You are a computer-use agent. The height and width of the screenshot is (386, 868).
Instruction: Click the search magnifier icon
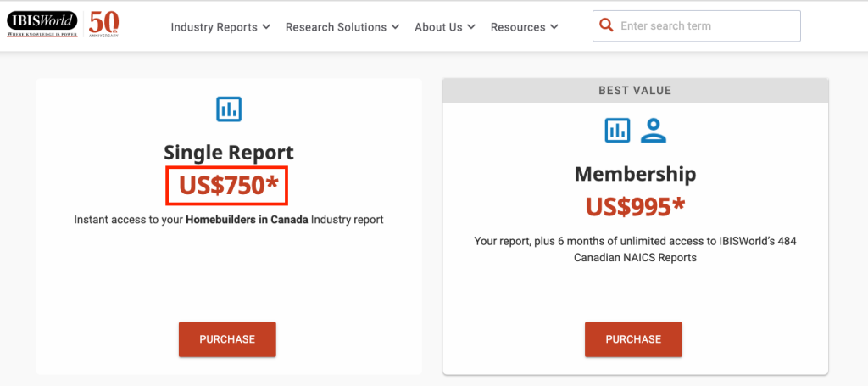coord(607,25)
